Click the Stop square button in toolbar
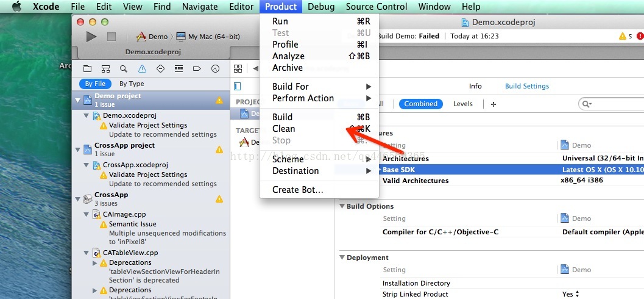Screen dimensions: 644x299 tap(111, 37)
